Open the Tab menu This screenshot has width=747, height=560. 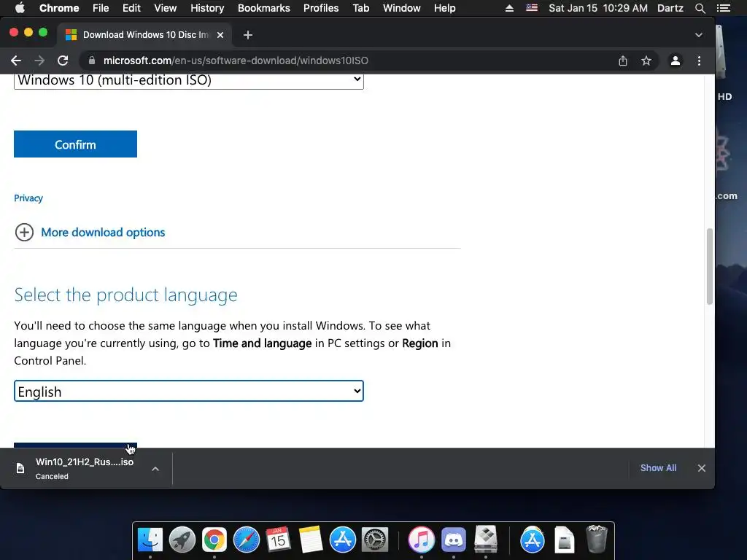click(x=360, y=8)
